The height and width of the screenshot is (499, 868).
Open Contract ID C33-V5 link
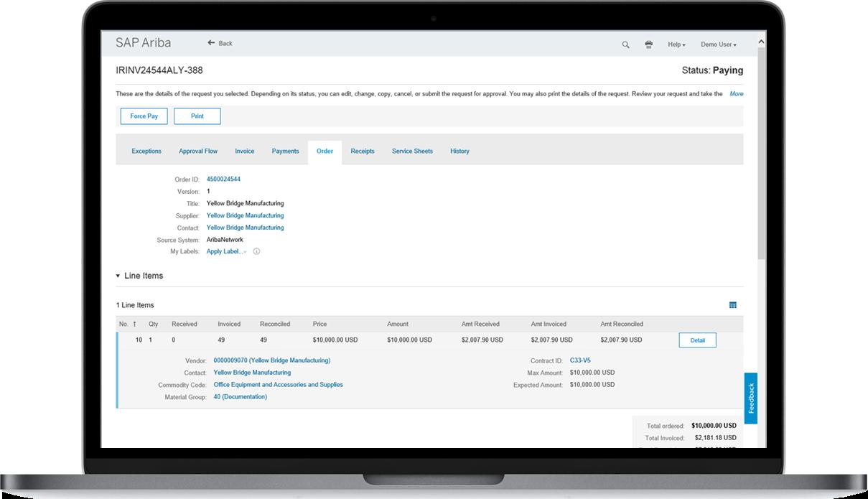[580, 360]
